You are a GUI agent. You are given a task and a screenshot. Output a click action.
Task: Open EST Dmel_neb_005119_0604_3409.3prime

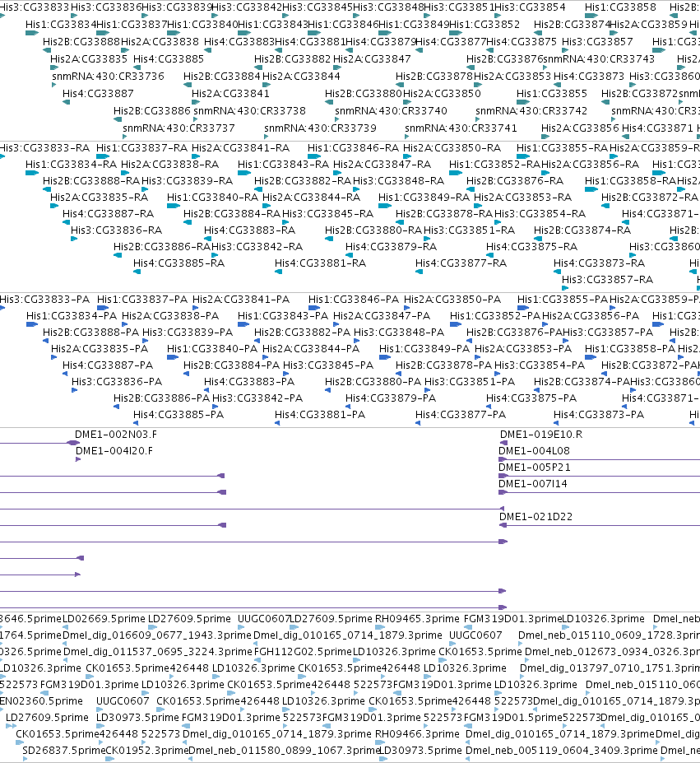pyautogui.click(x=561, y=751)
